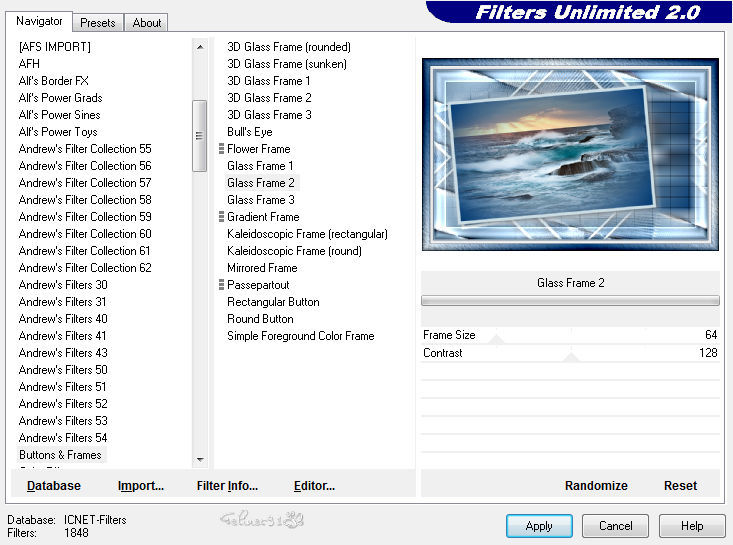Open the Filter Info panel
Image resolution: width=733 pixels, height=545 pixels.
(227, 485)
